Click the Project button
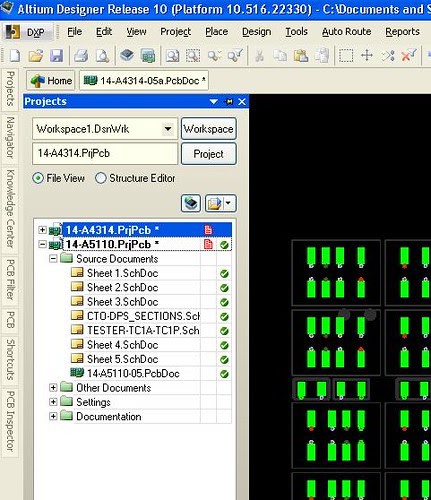This screenshot has height=500, width=431. click(209, 154)
